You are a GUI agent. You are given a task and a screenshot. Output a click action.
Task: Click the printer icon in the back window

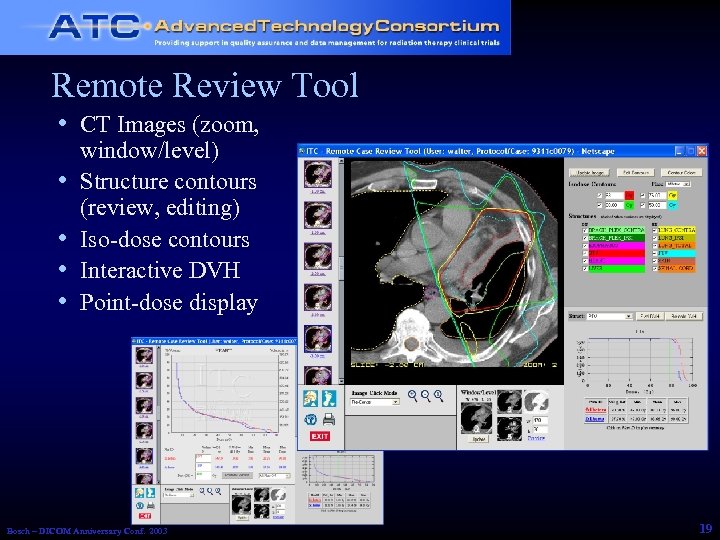(x=151, y=506)
